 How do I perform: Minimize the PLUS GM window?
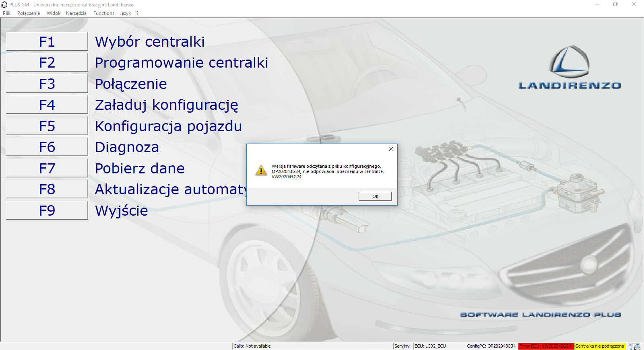[597, 4]
